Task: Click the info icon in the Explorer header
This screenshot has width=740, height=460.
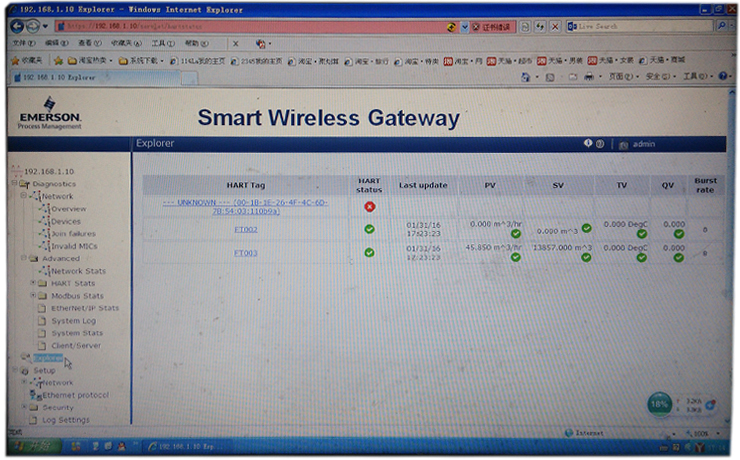Action: [588, 144]
